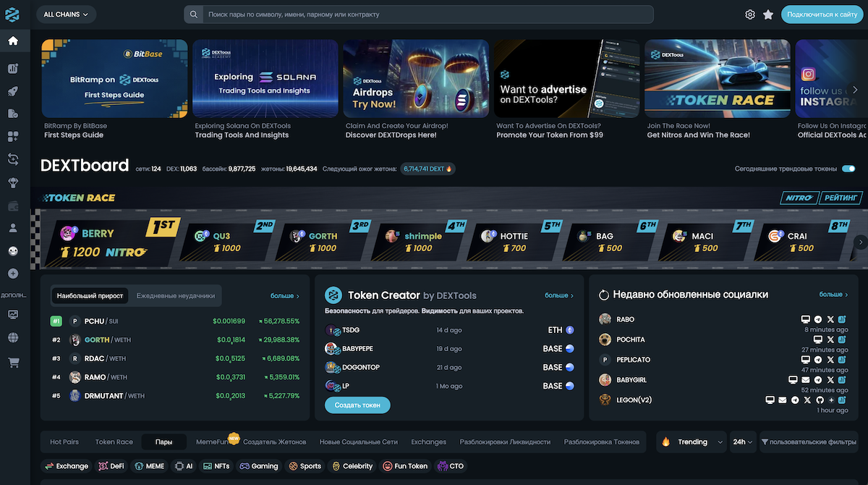
Task: Click the wallet icon in the sidebar
Action: pos(13,206)
